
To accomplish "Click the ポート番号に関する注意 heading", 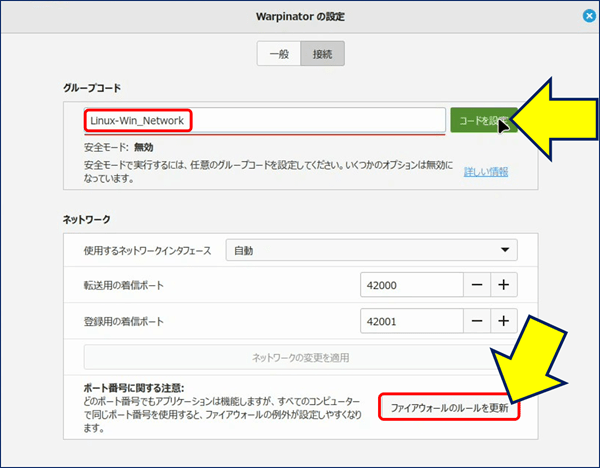I will click(134, 388).
